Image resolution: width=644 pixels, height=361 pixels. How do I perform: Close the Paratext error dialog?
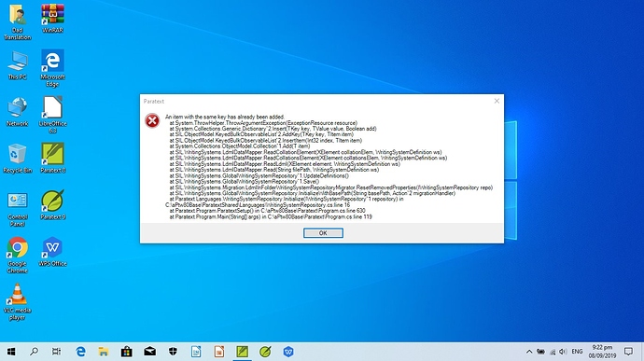coord(497,101)
